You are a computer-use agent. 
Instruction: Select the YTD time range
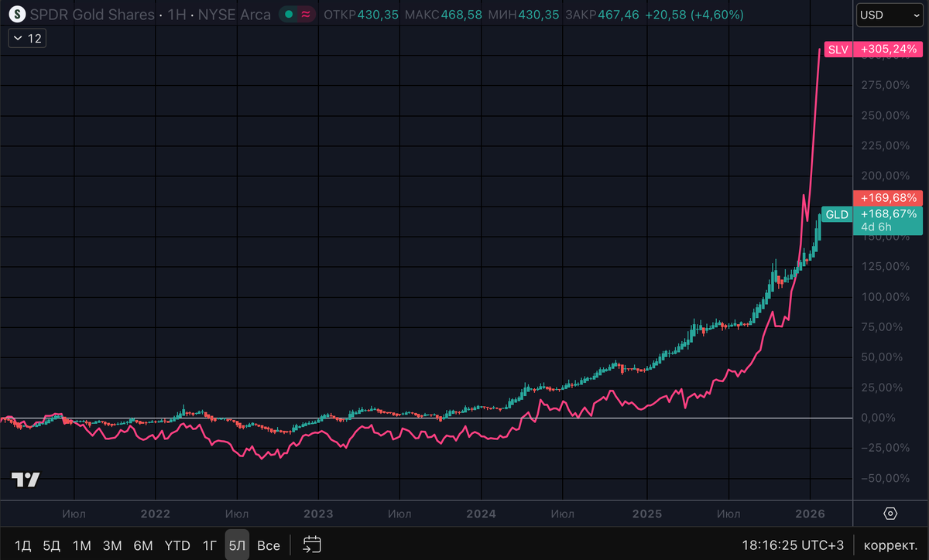coord(177,545)
